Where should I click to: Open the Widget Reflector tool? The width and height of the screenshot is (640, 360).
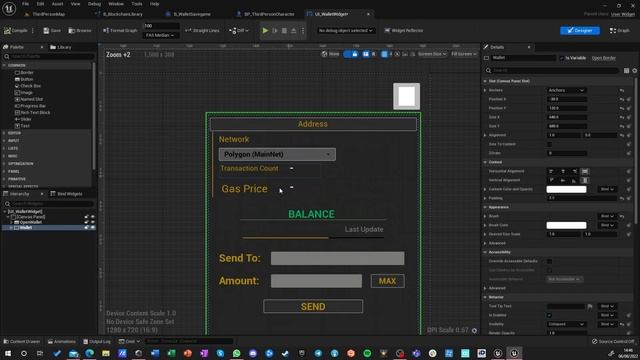404,31
